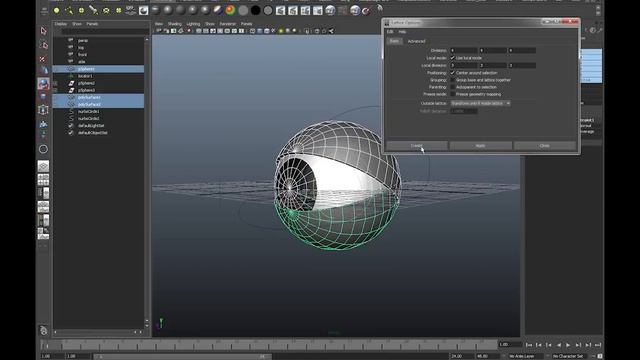
Task: Click the circle Last tool icon
Action: coord(43,149)
